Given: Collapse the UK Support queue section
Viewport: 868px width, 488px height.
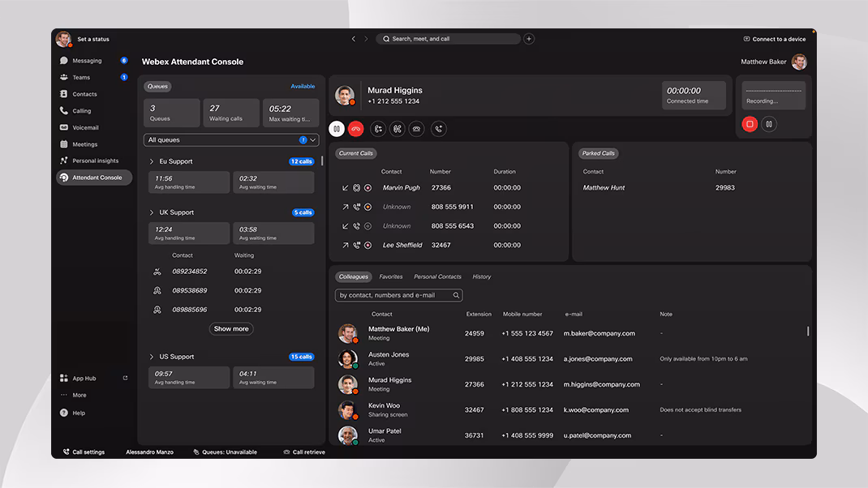Looking at the screenshot, I should click(151, 212).
